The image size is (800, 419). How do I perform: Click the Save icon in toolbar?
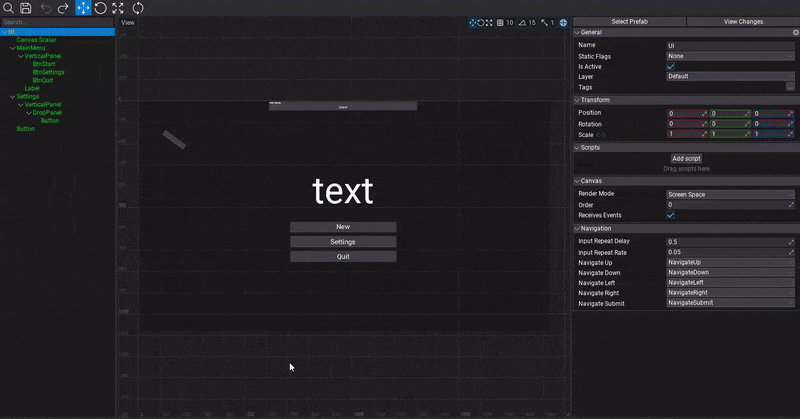[x=26, y=7]
